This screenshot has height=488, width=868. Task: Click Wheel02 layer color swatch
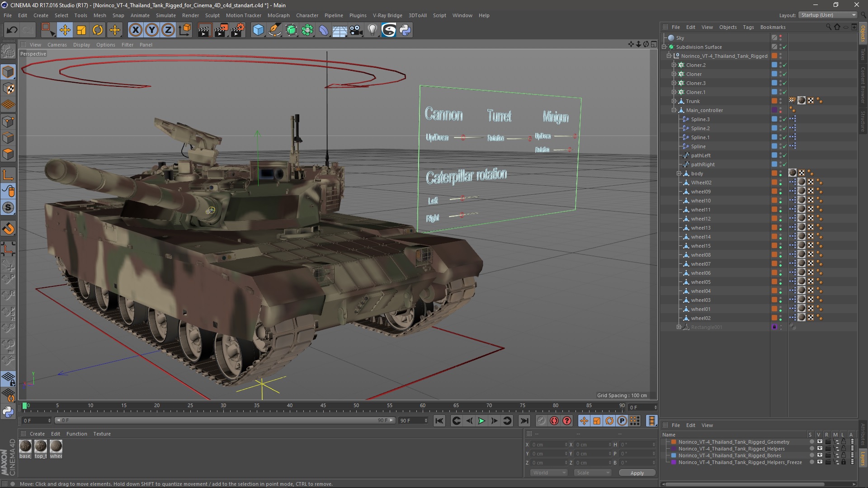pos(774,183)
